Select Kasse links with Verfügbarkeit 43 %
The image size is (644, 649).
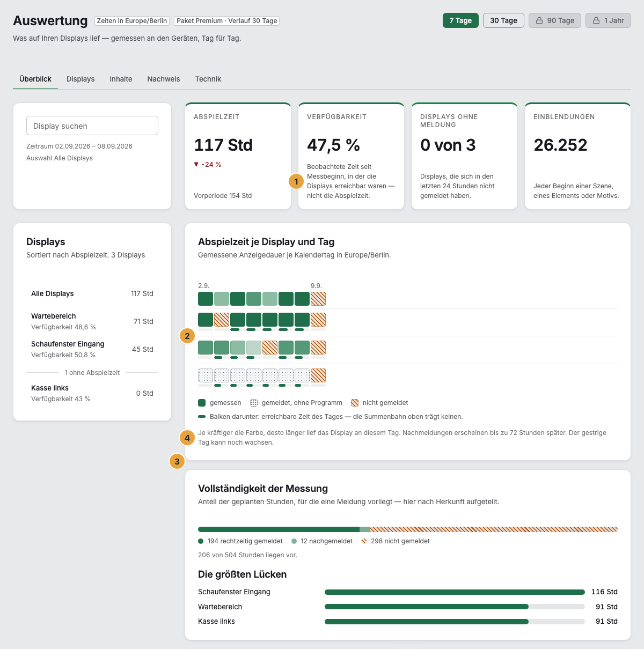click(x=92, y=393)
